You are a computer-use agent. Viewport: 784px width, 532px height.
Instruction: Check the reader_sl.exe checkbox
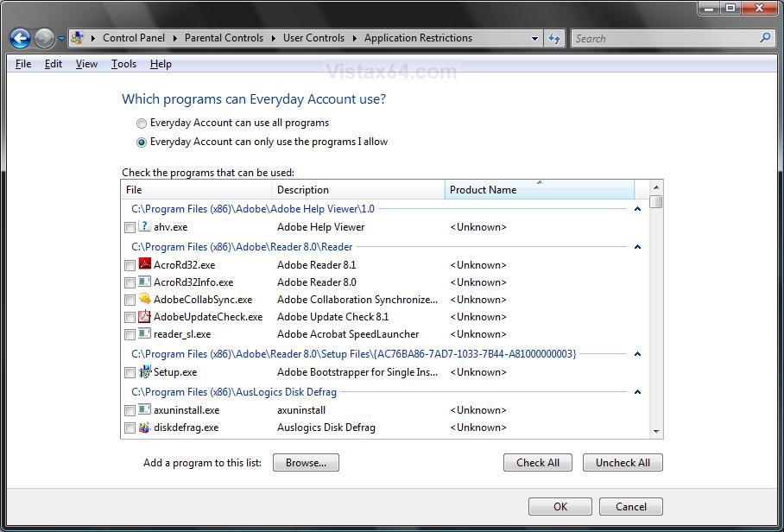[x=130, y=334]
